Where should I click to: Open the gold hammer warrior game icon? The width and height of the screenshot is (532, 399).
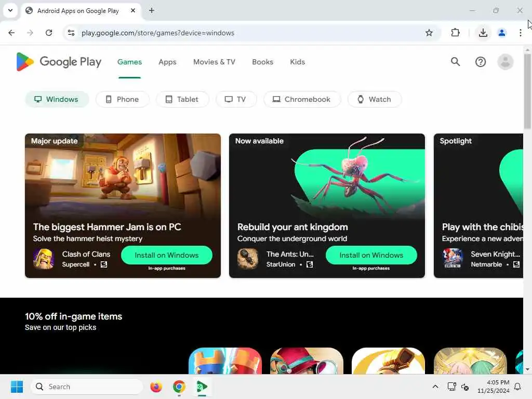389,361
